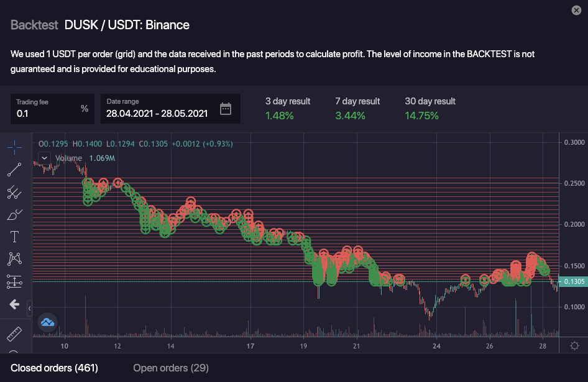Open the pitchfork drawing tool
Screen dimensions: 588x382
pyautogui.click(x=14, y=192)
